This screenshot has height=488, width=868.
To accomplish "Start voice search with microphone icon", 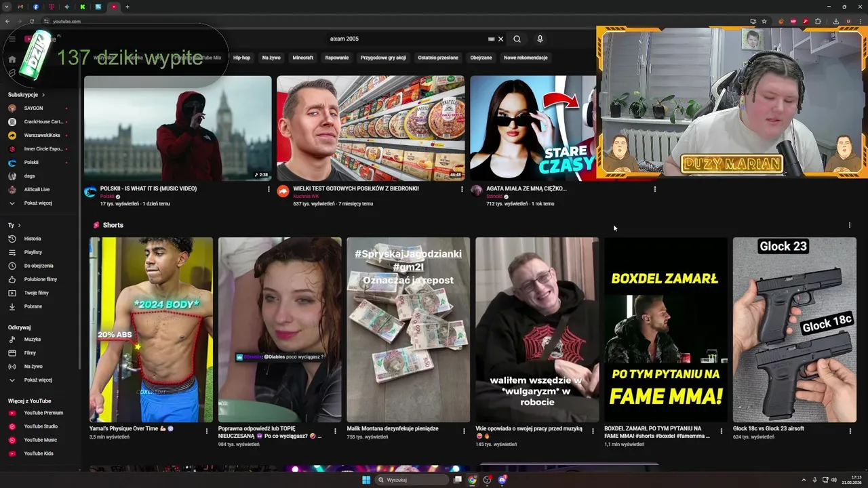I will [540, 39].
